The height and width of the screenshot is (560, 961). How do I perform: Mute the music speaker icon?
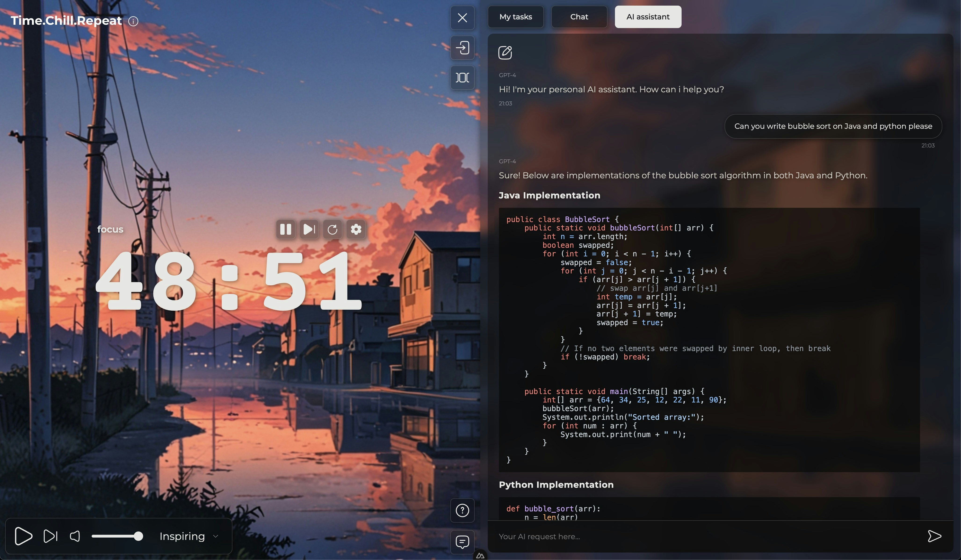75,536
